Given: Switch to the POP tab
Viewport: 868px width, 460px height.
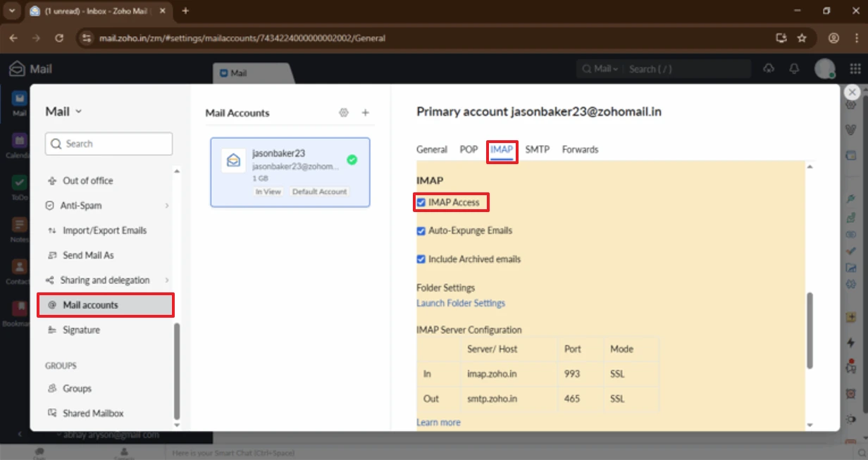Looking at the screenshot, I should pyautogui.click(x=469, y=149).
